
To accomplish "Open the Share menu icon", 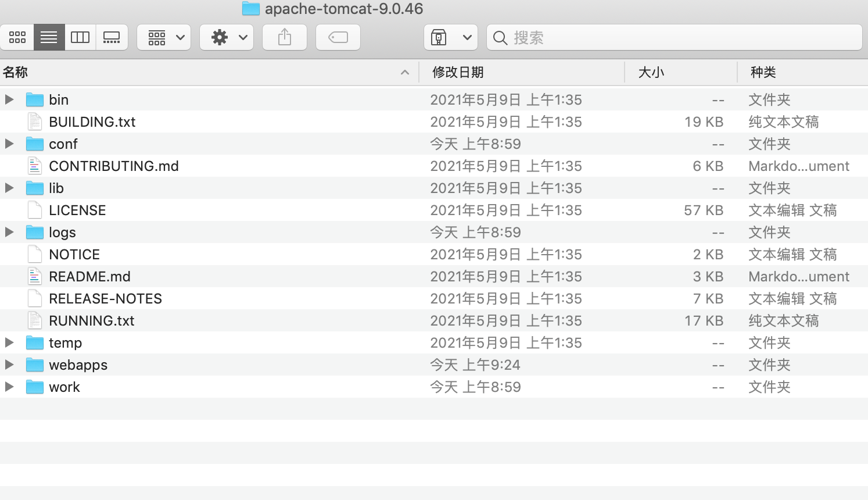I will [284, 37].
